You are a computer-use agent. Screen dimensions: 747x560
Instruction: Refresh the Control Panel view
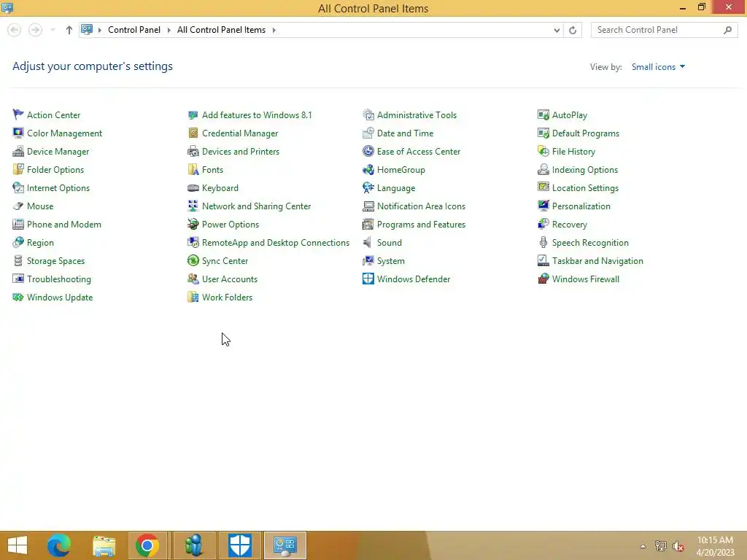pos(573,30)
